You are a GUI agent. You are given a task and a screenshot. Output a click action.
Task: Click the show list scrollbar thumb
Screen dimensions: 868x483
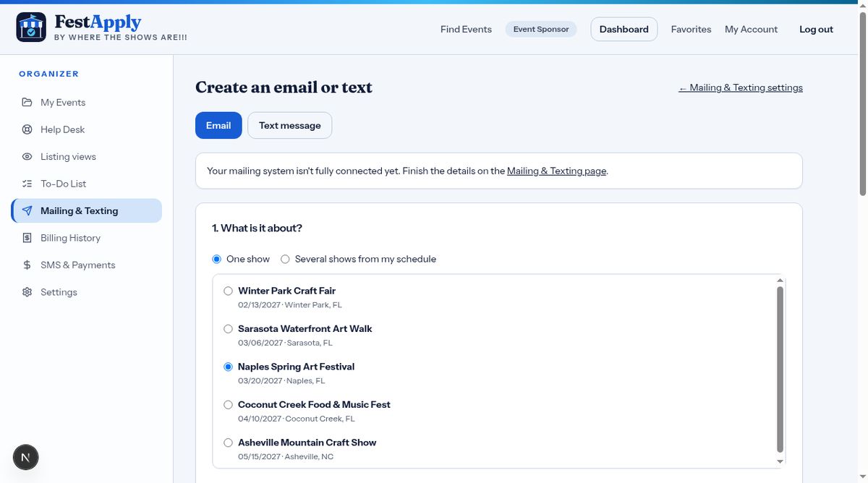pyautogui.click(x=780, y=369)
